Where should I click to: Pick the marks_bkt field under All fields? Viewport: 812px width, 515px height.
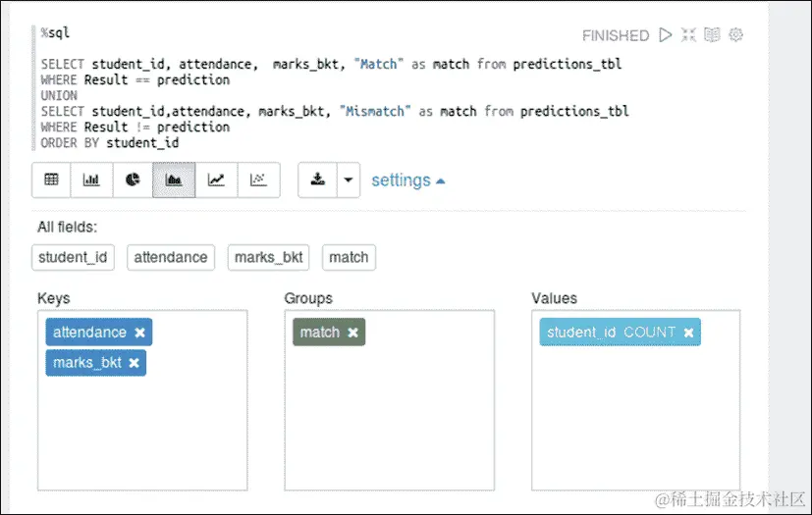pos(268,257)
